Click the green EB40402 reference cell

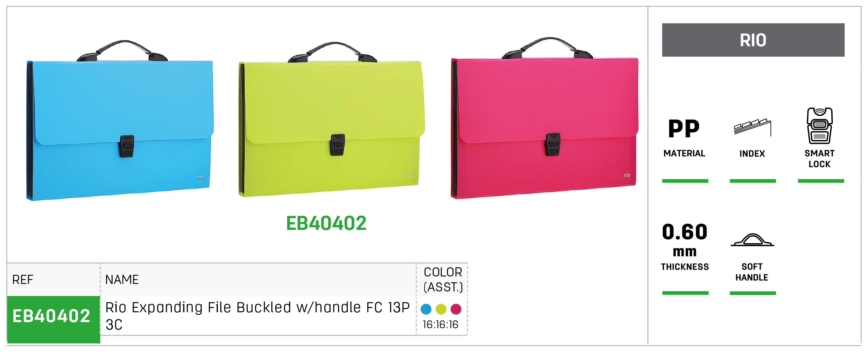tap(54, 319)
